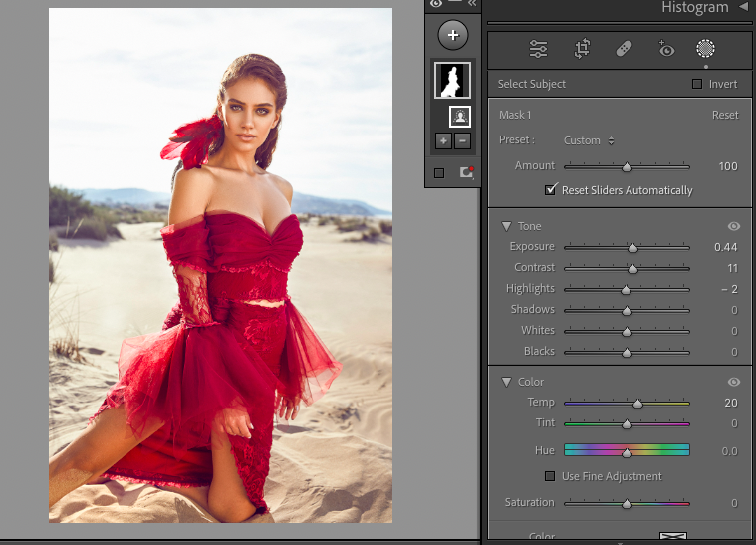756x545 pixels.
Task: Collapse the Histogram panel
Action: [x=743, y=8]
